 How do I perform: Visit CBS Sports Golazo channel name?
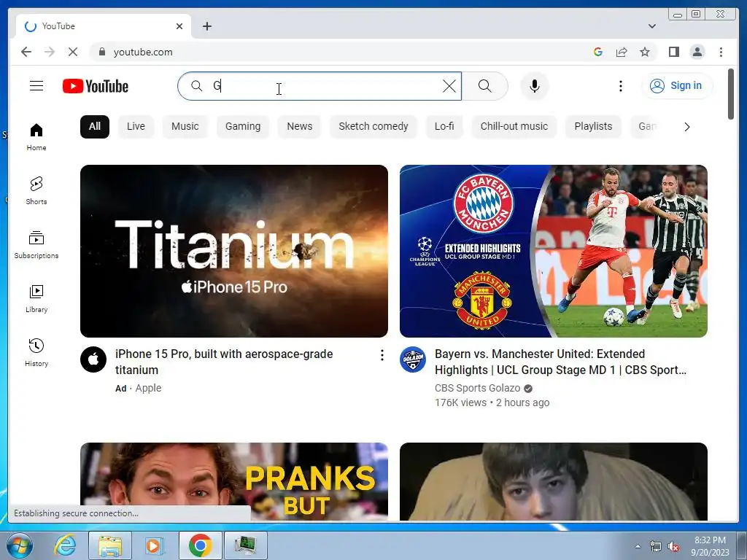[477, 388]
